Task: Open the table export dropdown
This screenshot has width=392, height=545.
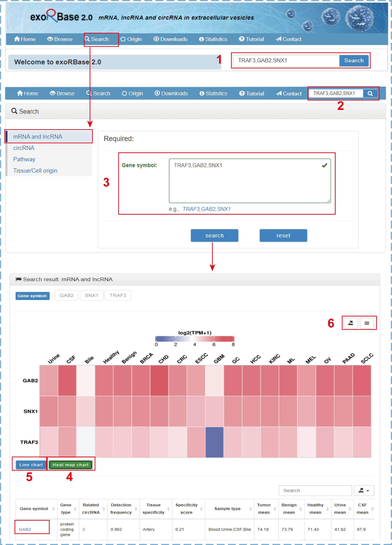Action: click(364, 490)
